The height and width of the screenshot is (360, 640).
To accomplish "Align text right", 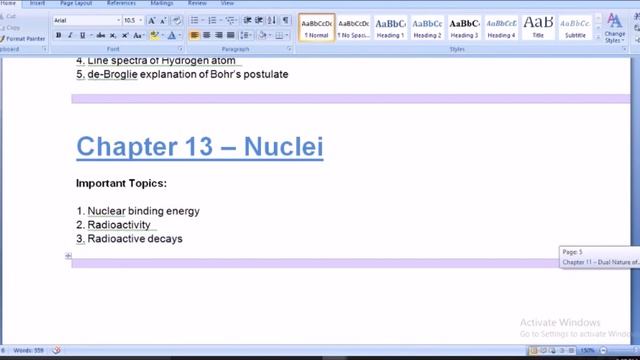I will point(219,36).
